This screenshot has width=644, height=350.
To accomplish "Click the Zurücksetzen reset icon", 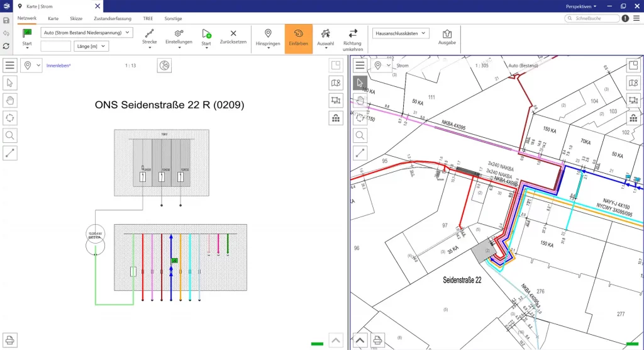I will [x=233, y=34].
